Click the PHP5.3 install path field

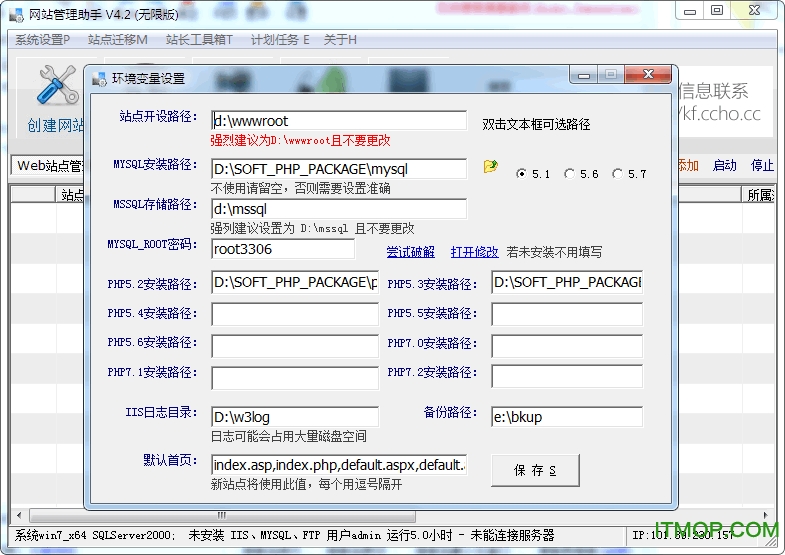(567, 283)
